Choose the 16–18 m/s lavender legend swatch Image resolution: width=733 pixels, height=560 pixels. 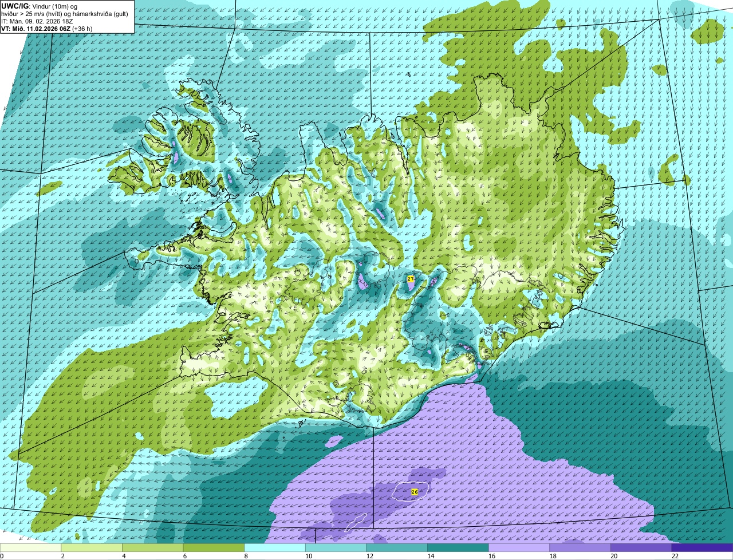[519, 547]
